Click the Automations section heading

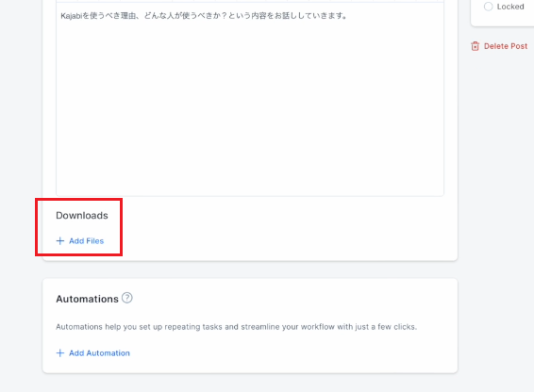[x=87, y=299]
